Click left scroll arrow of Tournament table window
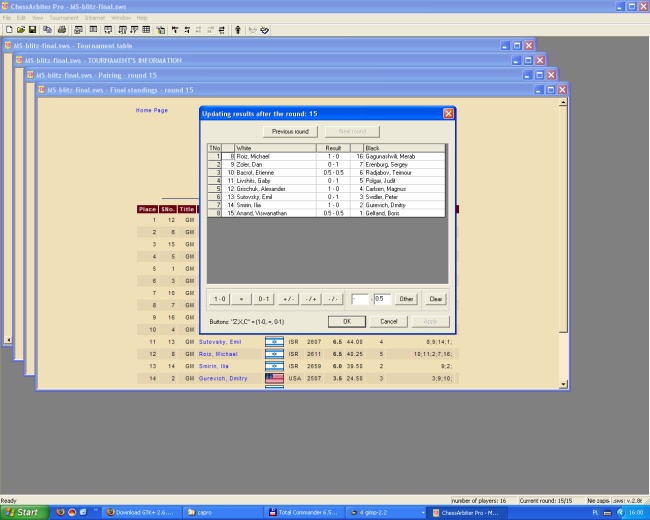This screenshot has width=650, height=520. coord(8,340)
